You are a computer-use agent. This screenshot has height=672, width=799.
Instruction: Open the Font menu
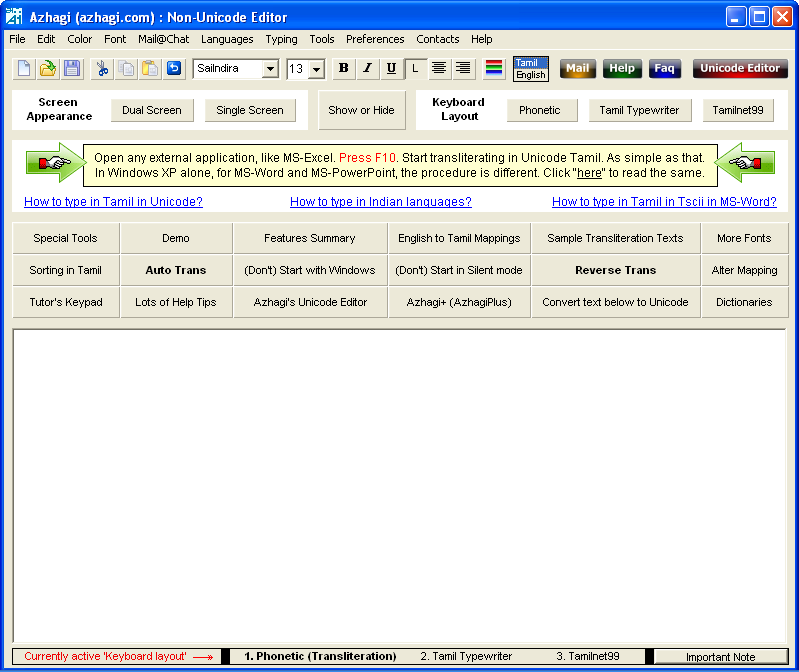coord(115,39)
